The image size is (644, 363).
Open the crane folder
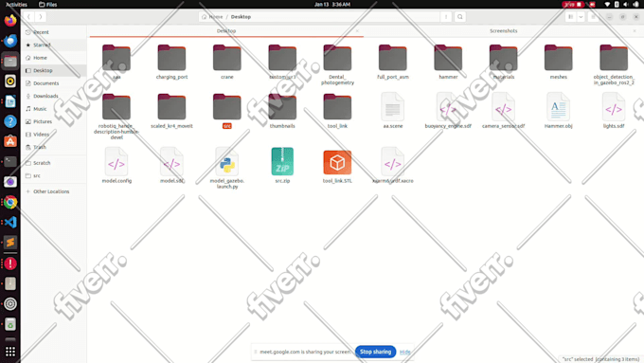226,62
